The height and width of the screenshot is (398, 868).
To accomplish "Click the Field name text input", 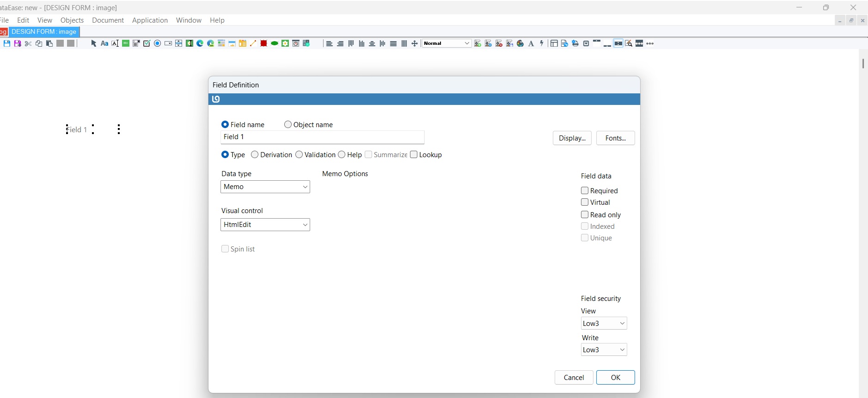I will coord(322,137).
